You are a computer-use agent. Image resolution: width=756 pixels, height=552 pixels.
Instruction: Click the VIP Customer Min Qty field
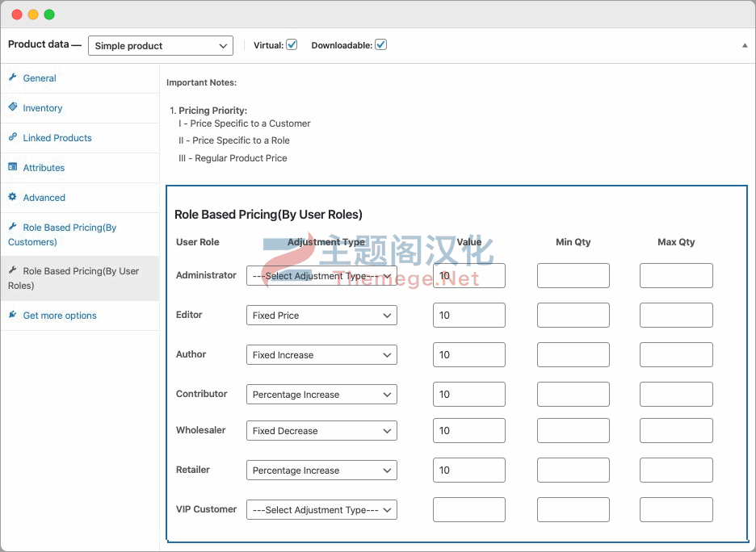pyautogui.click(x=573, y=509)
